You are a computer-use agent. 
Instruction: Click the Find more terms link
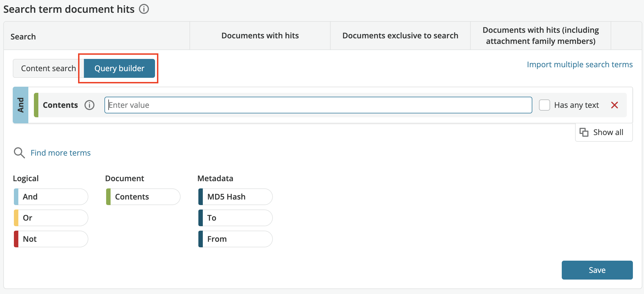[61, 153]
